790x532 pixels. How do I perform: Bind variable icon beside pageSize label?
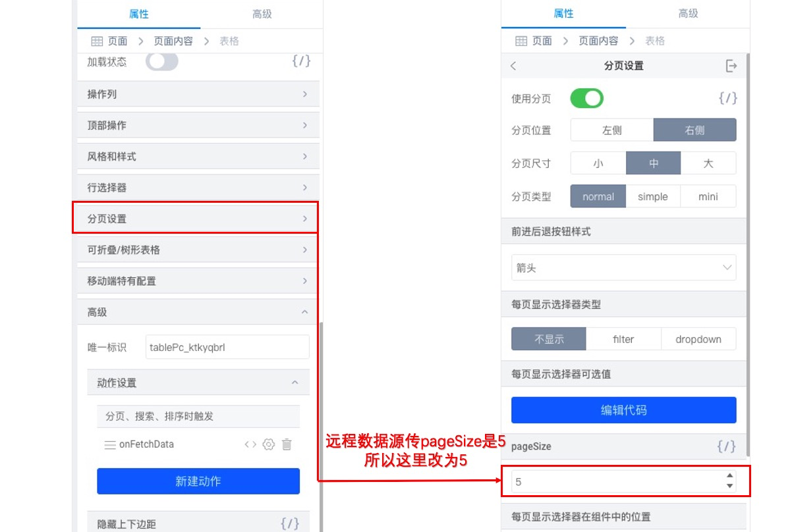(726, 446)
